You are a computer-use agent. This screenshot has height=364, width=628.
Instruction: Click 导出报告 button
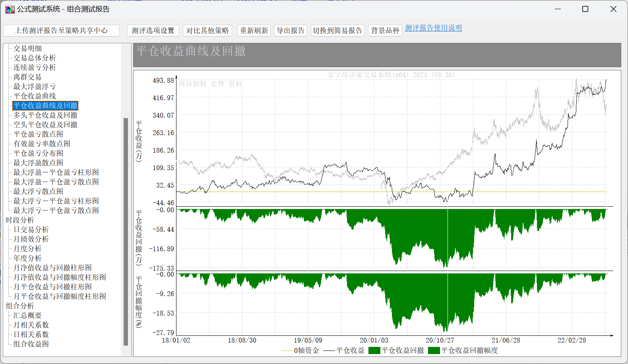pos(290,31)
